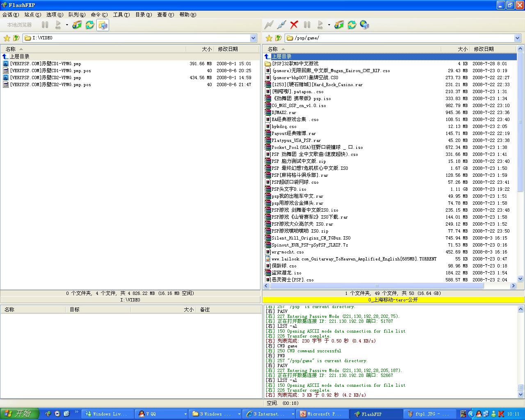Sort local files by 大小 column header
The width and height of the screenshot is (525, 420).
tap(200, 49)
